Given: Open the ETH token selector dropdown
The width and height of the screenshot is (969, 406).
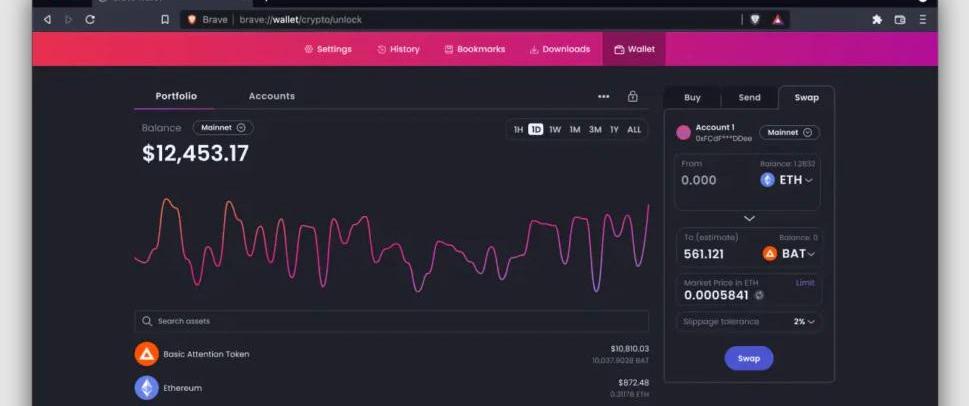Looking at the screenshot, I should tap(787, 180).
